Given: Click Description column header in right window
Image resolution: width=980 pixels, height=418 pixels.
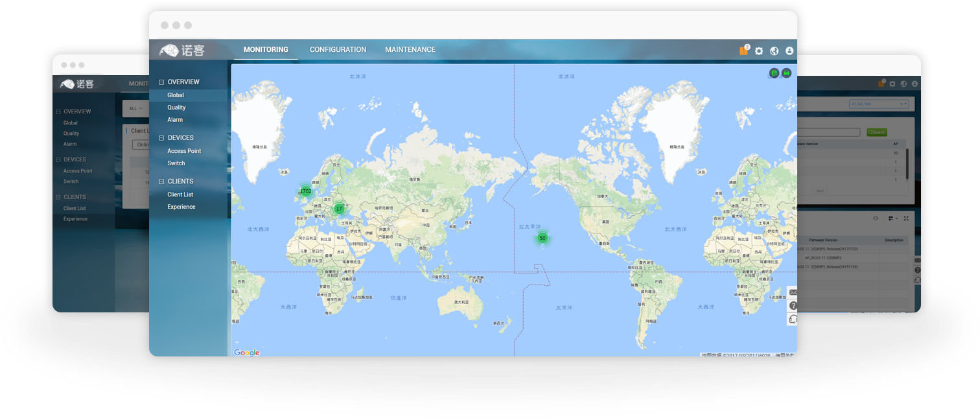Looking at the screenshot, I should coord(894,240).
